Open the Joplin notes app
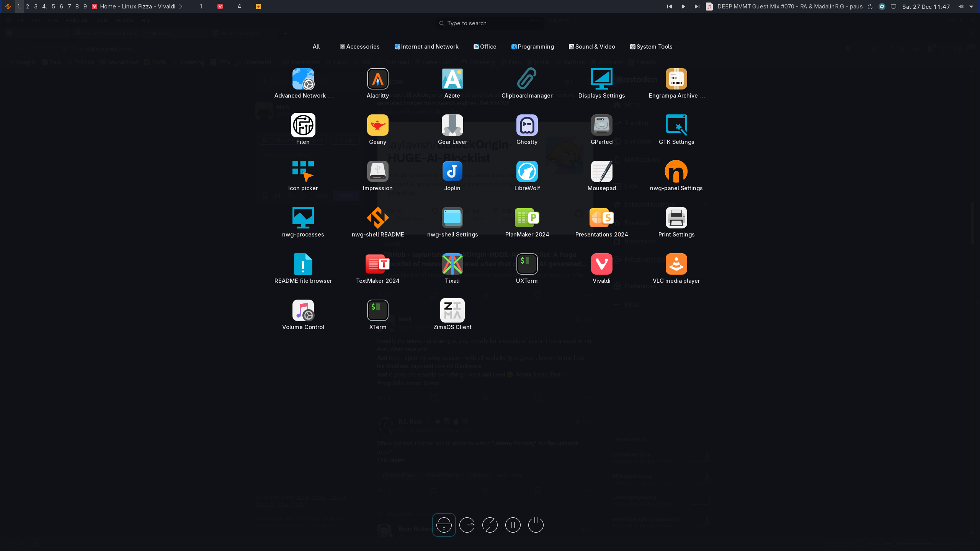 (452, 172)
